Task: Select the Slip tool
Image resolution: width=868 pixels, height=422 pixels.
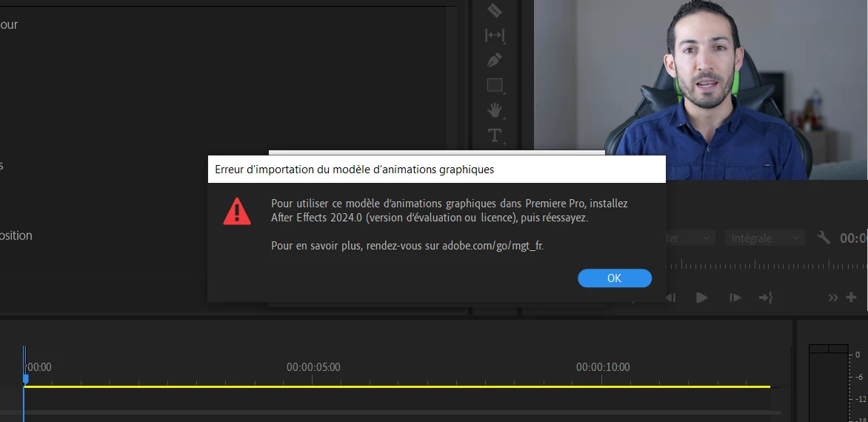Action: coord(494,36)
